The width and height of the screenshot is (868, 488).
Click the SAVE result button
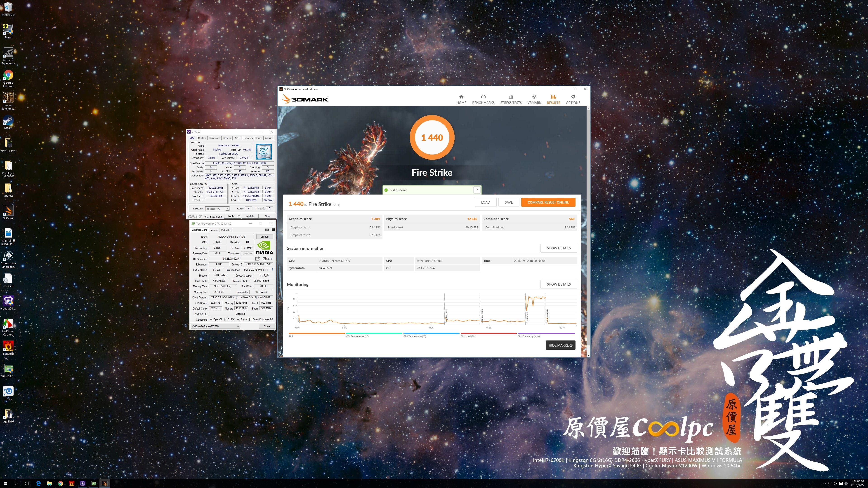(x=508, y=202)
